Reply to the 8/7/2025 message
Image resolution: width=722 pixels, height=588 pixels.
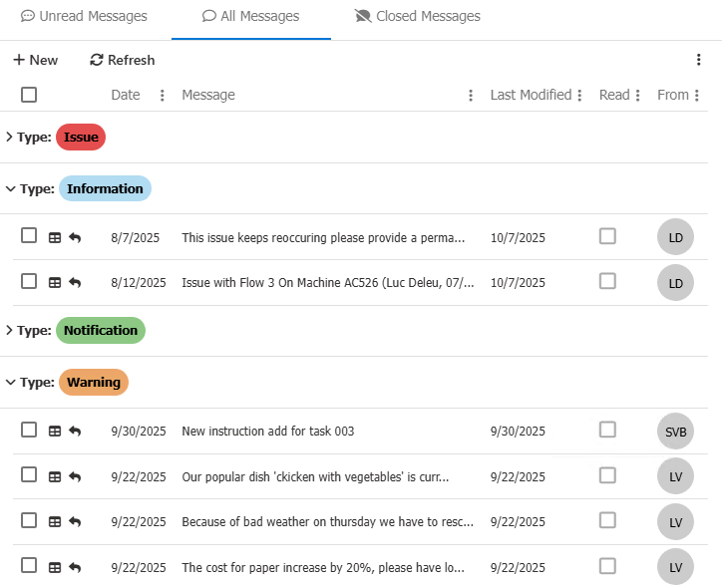pos(75,238)
